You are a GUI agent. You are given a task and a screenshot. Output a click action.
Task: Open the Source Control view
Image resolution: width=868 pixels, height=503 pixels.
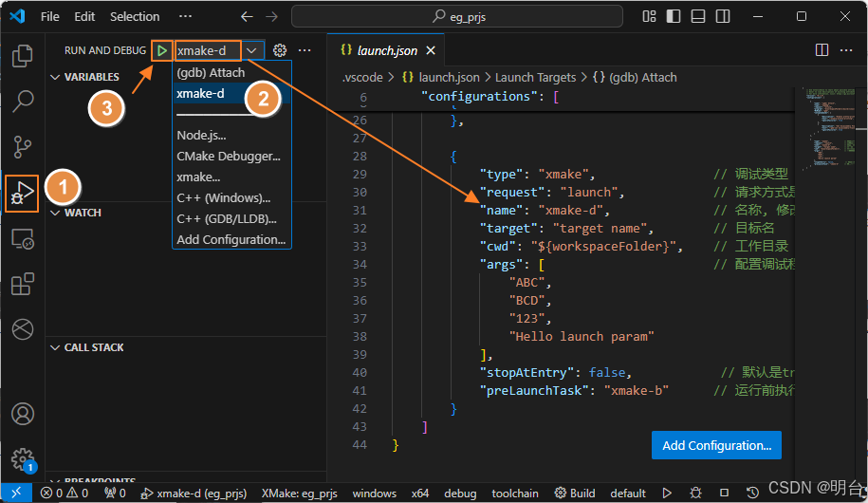pos(22,147)
